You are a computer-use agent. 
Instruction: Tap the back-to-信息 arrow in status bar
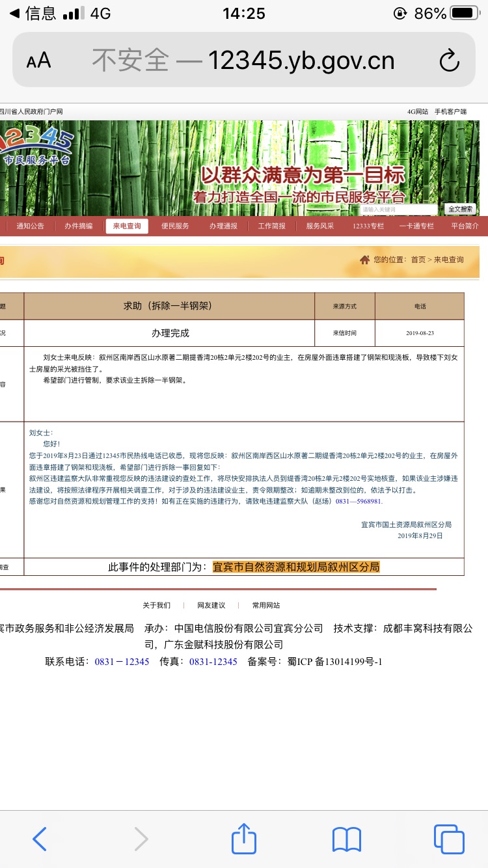[x=13, y=14]
